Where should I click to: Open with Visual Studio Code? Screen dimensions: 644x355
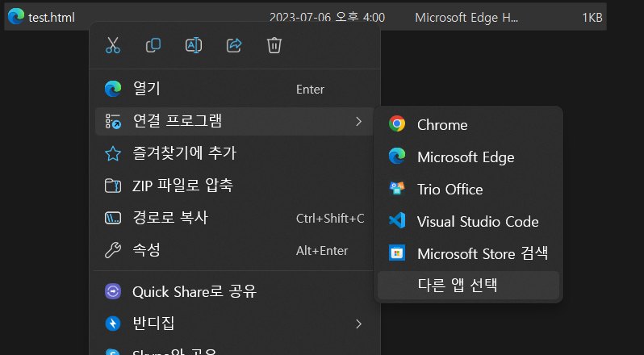point(468,221)
